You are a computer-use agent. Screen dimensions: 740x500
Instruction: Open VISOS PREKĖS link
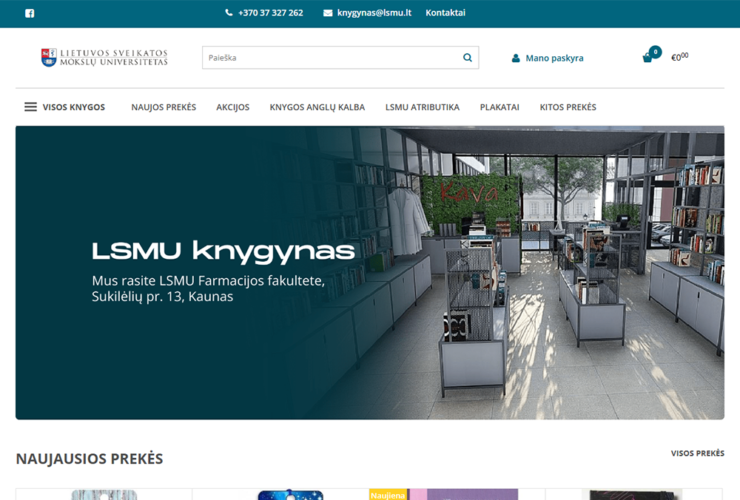click(698, 453)
